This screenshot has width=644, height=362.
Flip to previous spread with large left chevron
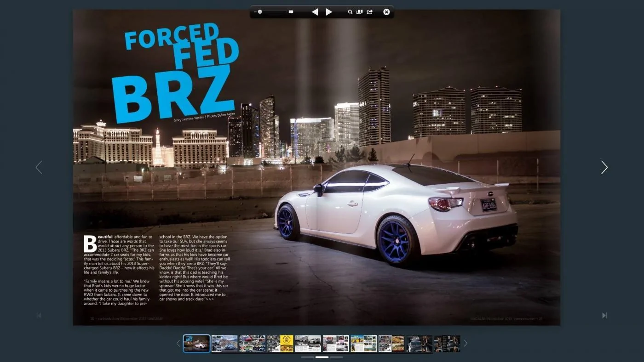coord(39,167)
